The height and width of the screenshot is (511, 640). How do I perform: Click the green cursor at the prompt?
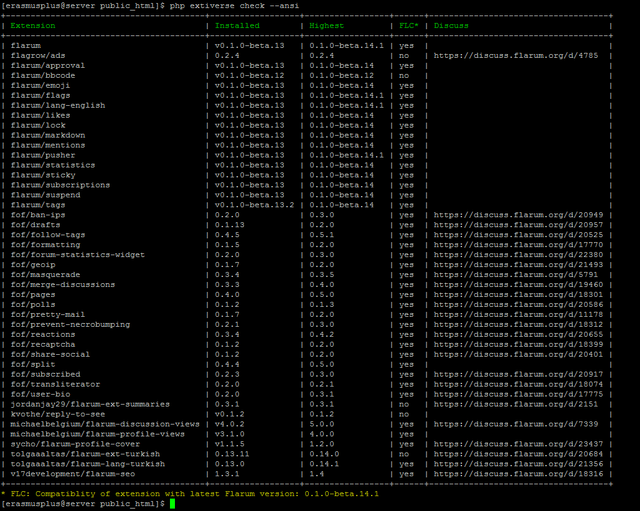click(x=172, y=504)
